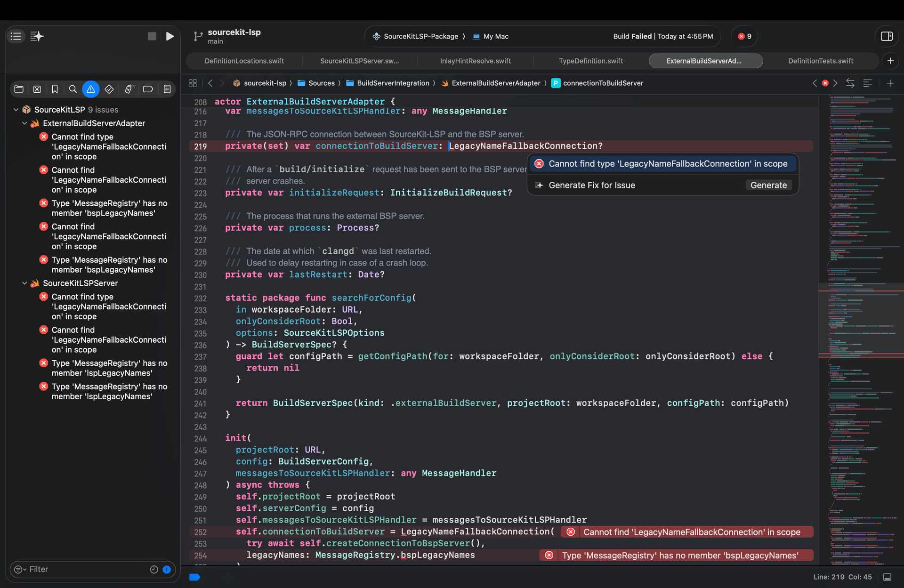Open the ExternalBuildServerAdapter file breadcrumb
The width and height of the screenshot is (904, 588).
tap(491, 83)
